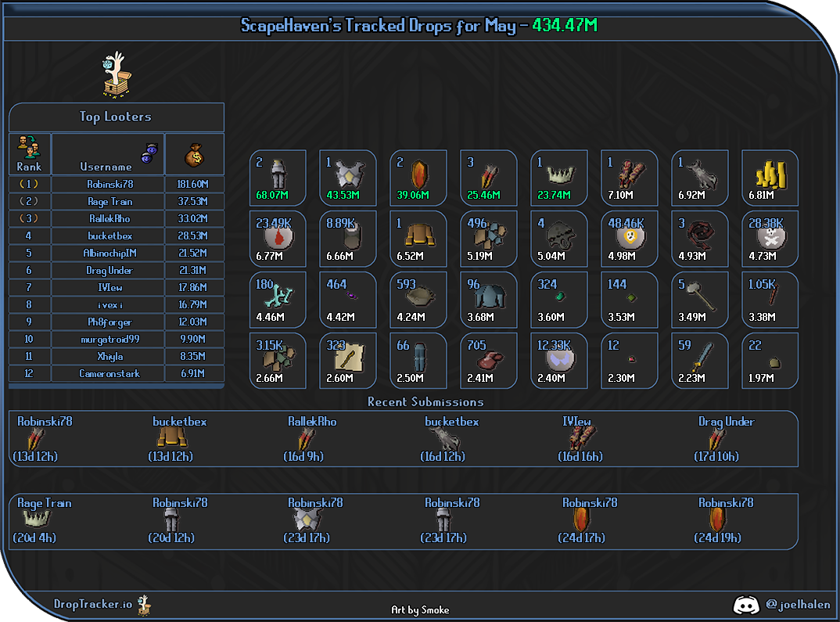Select the dark helmet tile valued 5.04M
Image resolution: width=840 pixels, height=622 pixels.
[559, 239]
